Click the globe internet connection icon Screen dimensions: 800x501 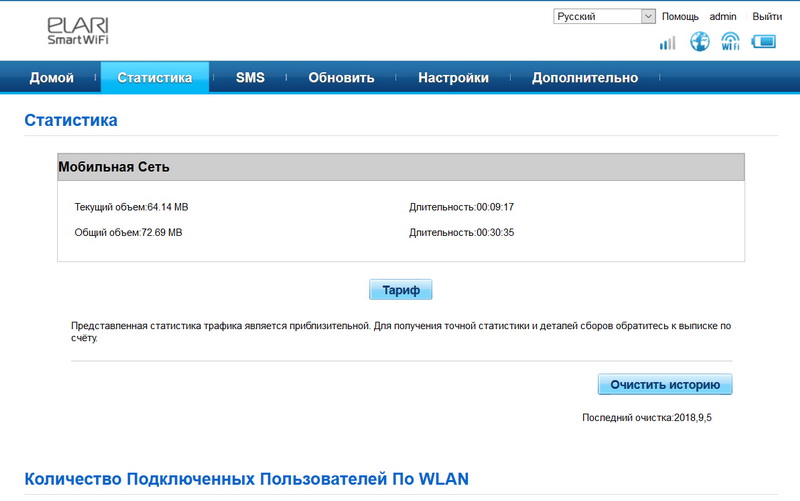[x=700, y=41]
